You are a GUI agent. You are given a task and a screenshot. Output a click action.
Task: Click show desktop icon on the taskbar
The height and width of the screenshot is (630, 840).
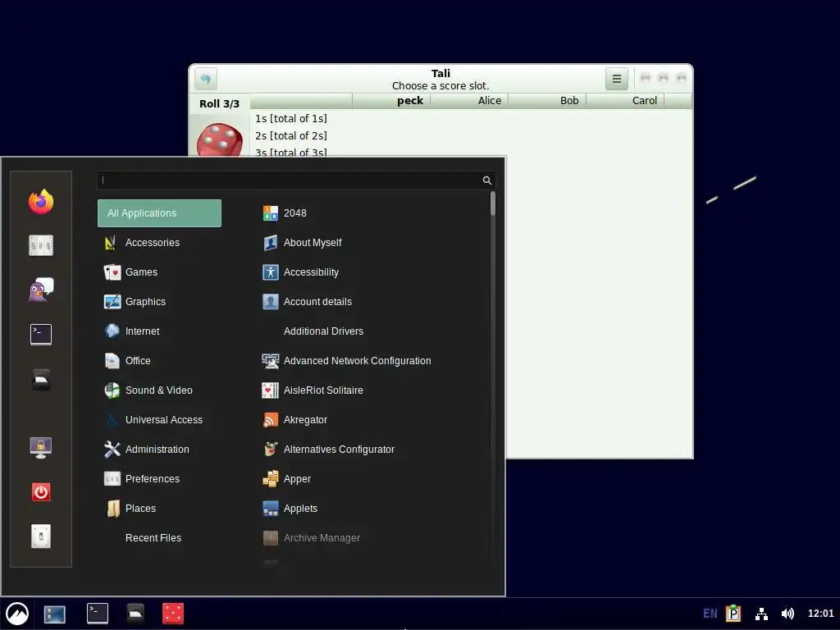click(x=55, y=614)
